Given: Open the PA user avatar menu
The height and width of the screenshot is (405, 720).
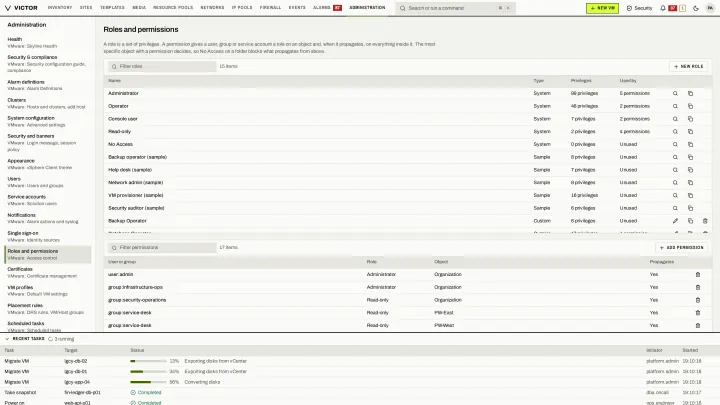Looking at the screenshot, I should 710,8.
